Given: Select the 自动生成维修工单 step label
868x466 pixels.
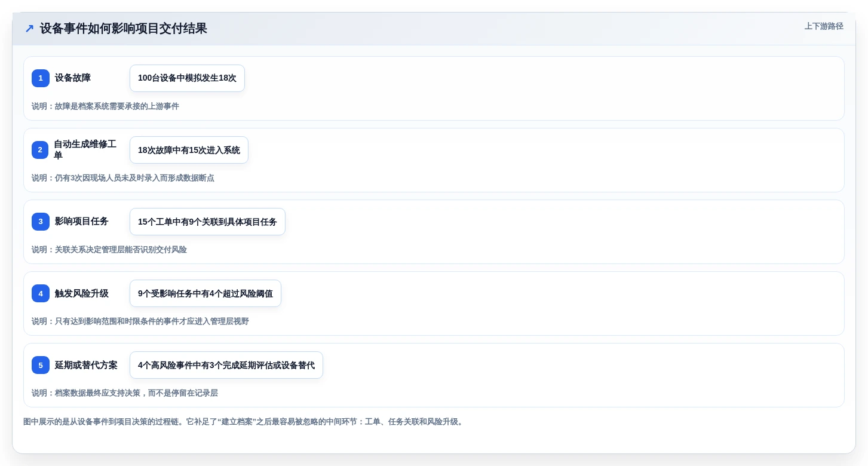Looking at the screenshot, I should (85, 150).
